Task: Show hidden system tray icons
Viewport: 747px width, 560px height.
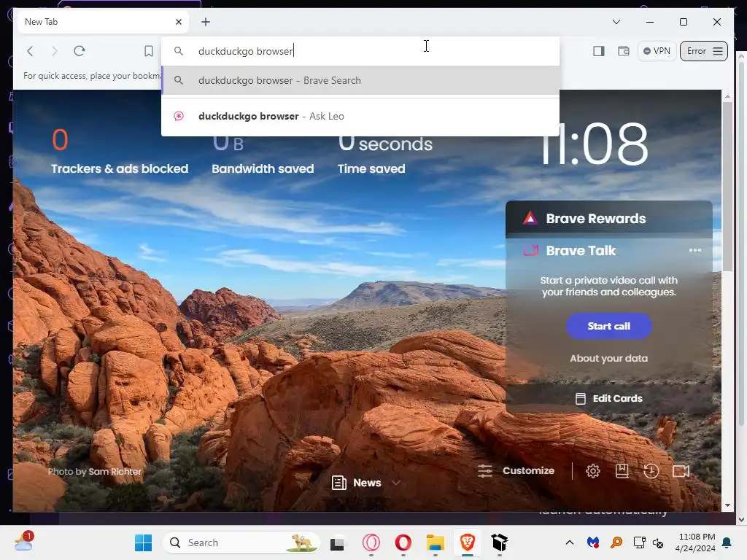Action: pyautogui.click(x=569, y=542)
